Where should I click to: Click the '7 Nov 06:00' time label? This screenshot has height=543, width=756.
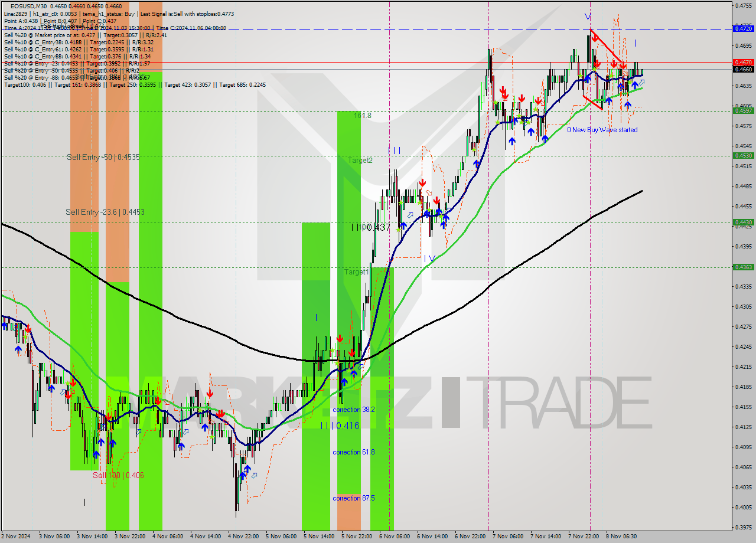click(x=509, y=537)
